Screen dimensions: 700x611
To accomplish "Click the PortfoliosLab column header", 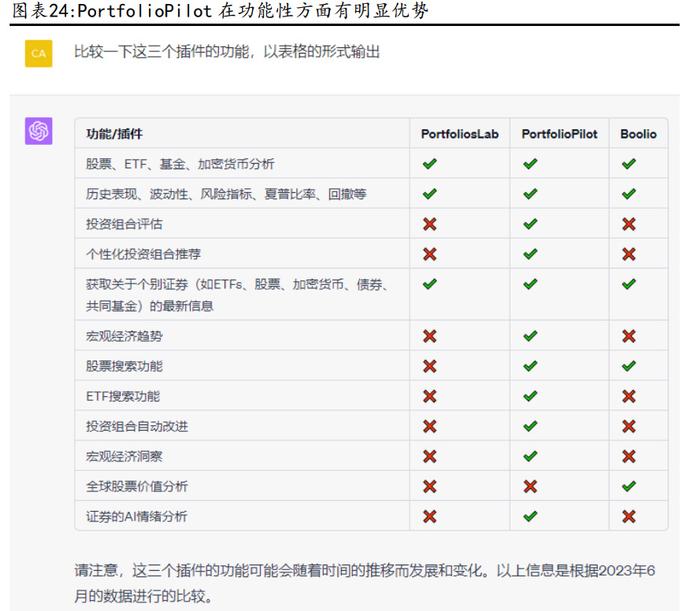I will [459, 134].
